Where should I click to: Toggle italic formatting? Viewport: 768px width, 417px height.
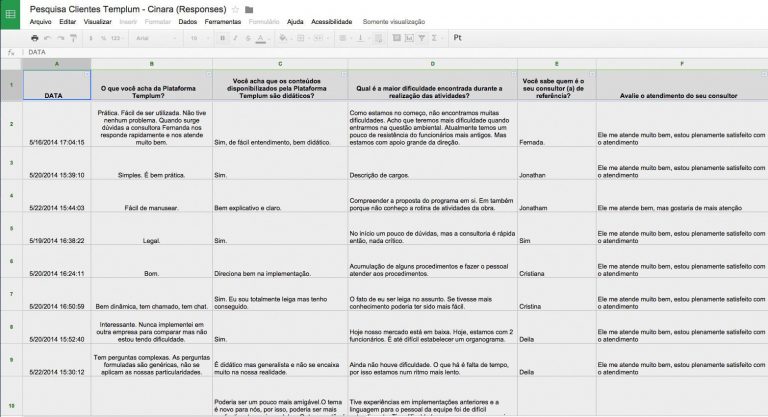click(x=235, y=38)
